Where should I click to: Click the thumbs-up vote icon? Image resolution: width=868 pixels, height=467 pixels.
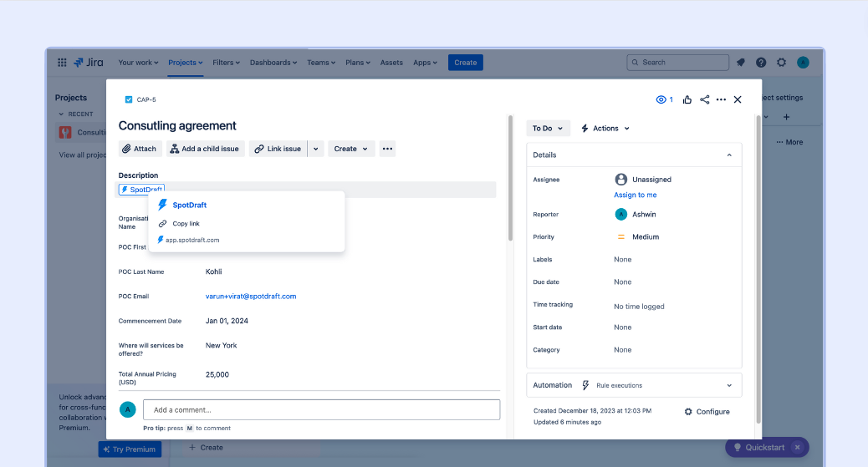pyautogui.click(x=687, y=99)
